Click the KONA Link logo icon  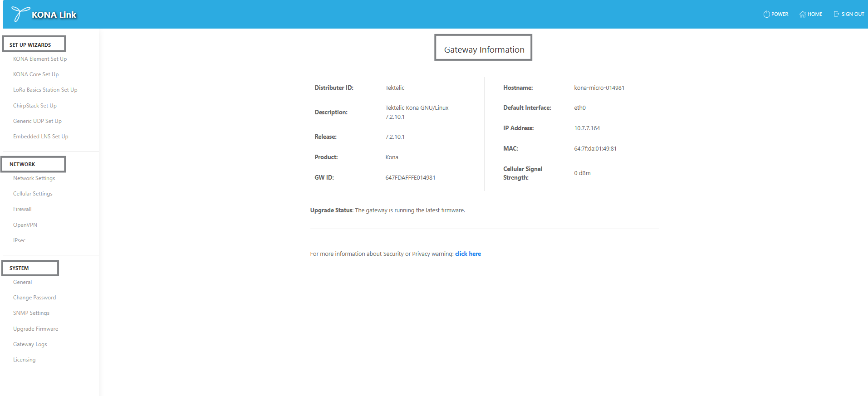pos(20,14)
